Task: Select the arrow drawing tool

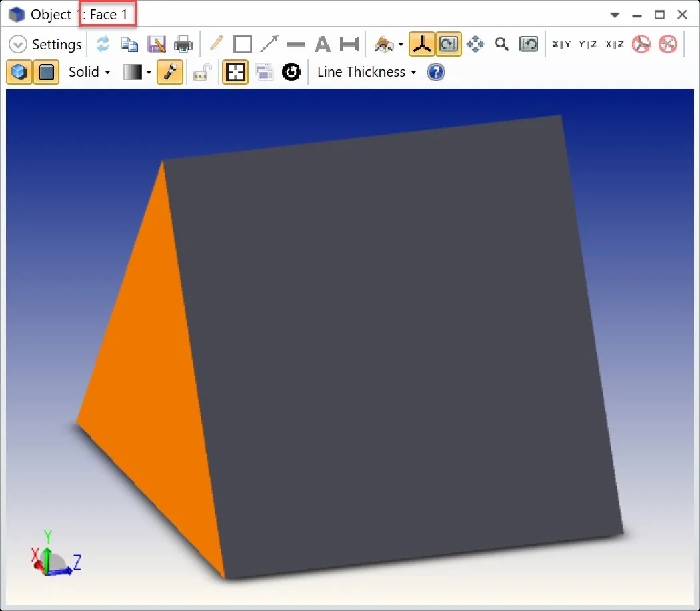Action: tap(269, 45)
